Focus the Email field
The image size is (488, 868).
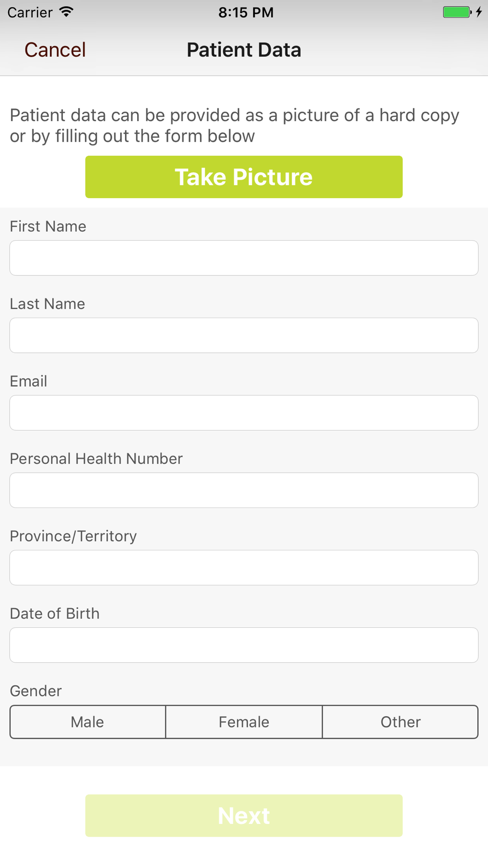244,413
